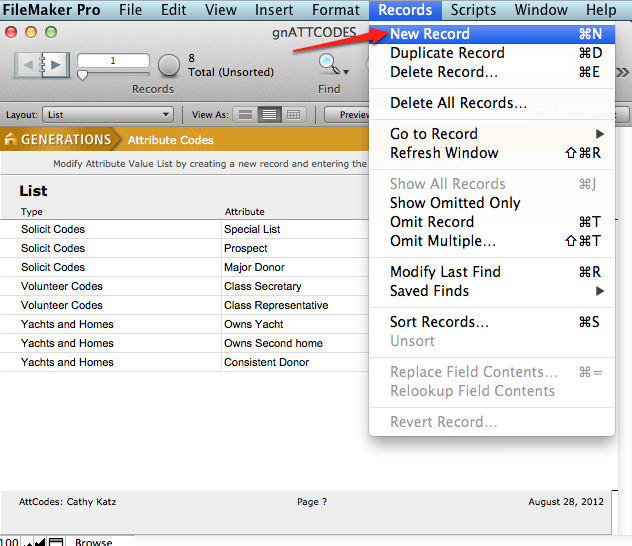Click the current record number field
The image size is (632, 546).
tap(113, 60)
